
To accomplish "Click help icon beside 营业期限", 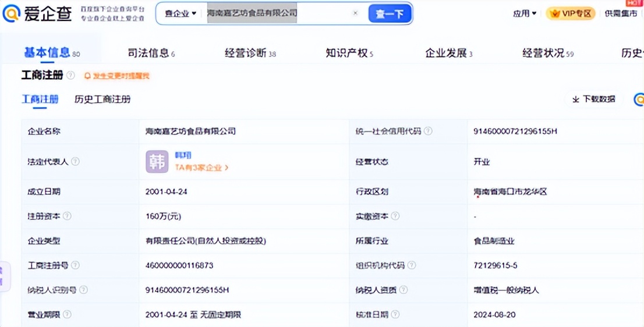I will [67, 314].
